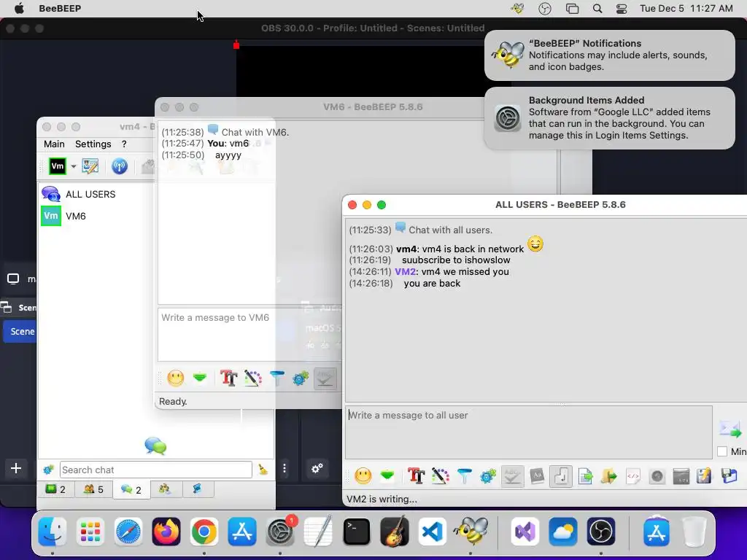747x560 pixels.
Task: Switch to the users tab showing 5
Action: click(x=93, y=489)
